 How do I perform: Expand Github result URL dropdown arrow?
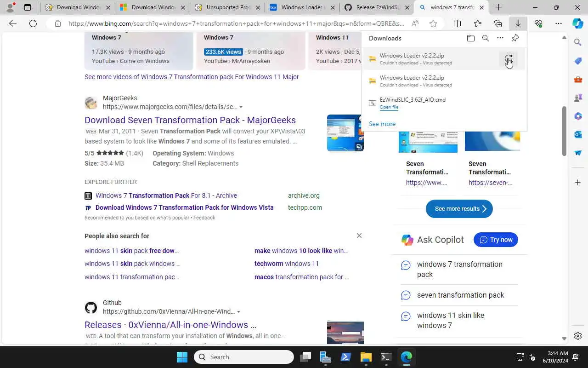[x=238, y=312]
